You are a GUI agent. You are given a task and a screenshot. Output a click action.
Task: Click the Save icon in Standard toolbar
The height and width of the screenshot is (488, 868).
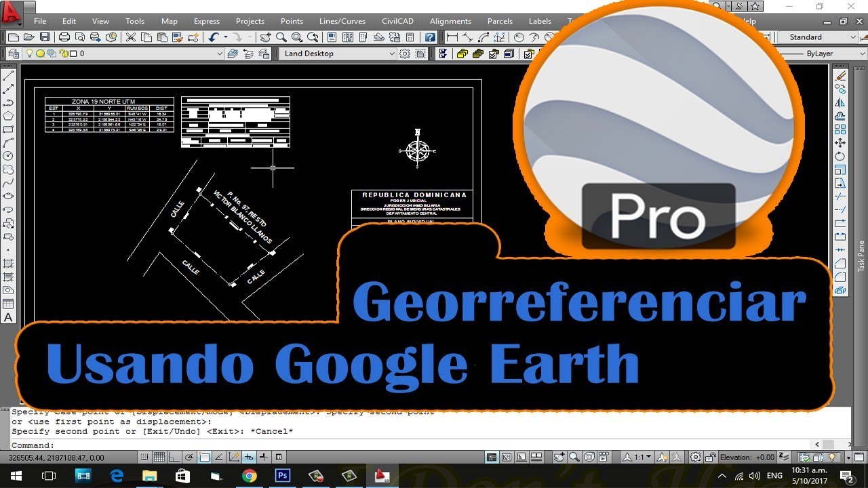coord(45,37)
